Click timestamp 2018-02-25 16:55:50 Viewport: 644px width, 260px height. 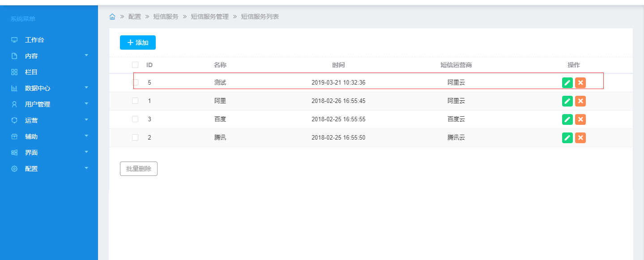(338, 138)
